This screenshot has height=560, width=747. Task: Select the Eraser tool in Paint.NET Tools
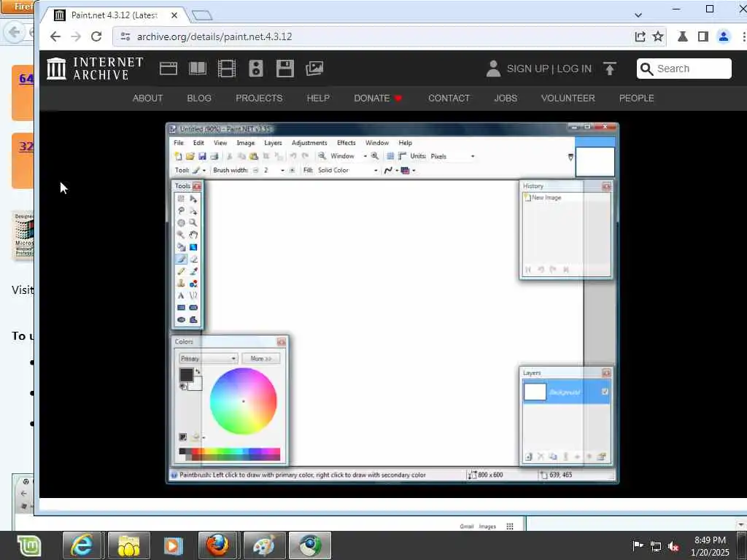click(193, 259)
